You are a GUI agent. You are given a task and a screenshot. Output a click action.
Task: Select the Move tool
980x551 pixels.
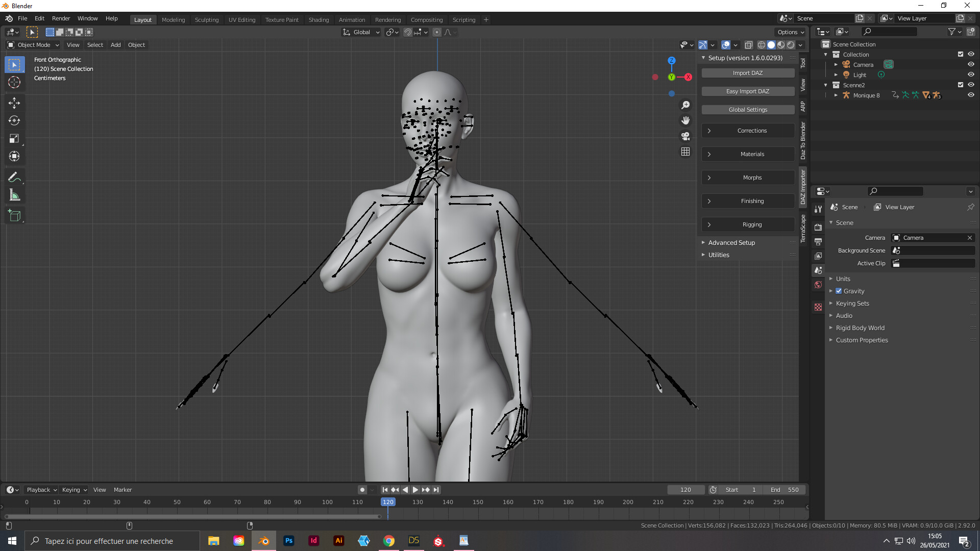click(14, 103)
